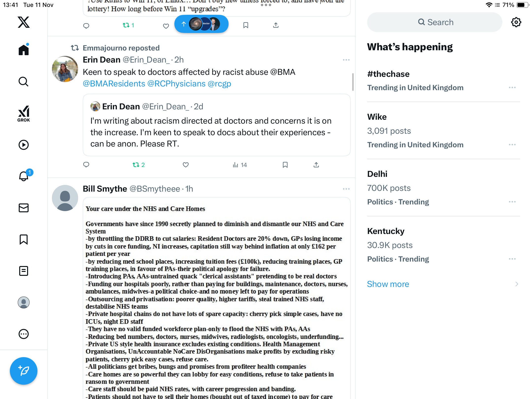Open Bookmarks in the sidebar

[x=24, y=239]
